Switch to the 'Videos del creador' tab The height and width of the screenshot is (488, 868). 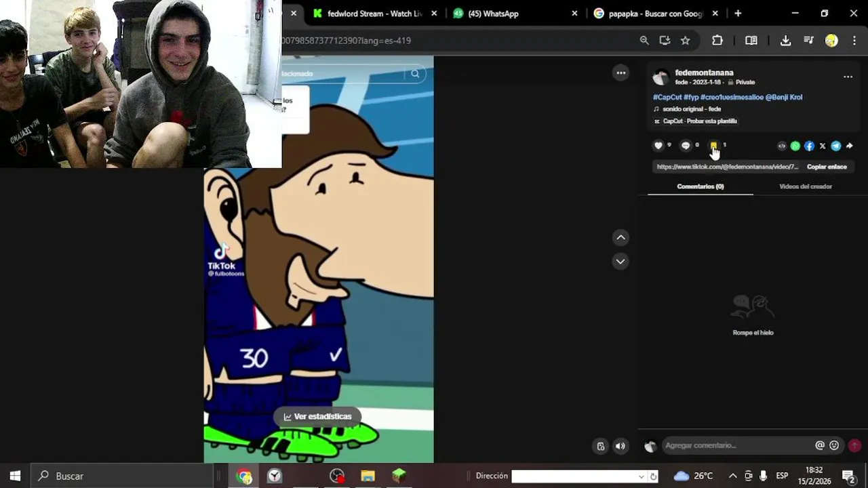click(806, 186)
